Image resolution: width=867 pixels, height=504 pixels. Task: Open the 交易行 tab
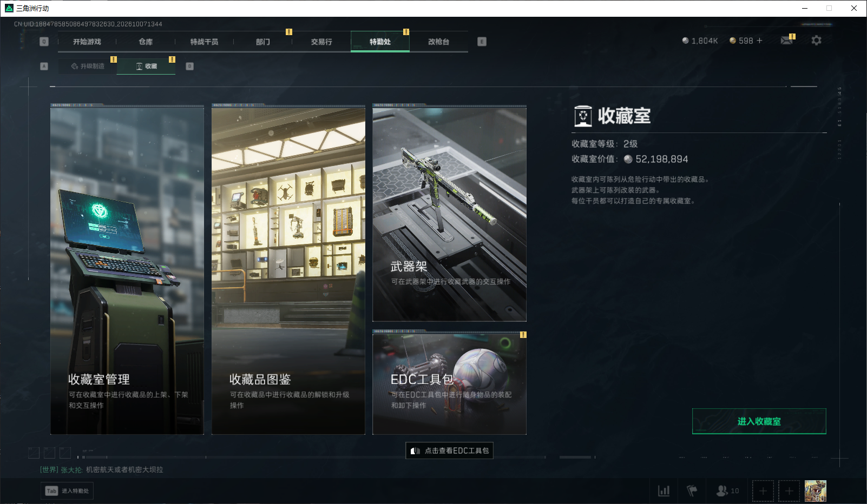(x=321, y=42)
